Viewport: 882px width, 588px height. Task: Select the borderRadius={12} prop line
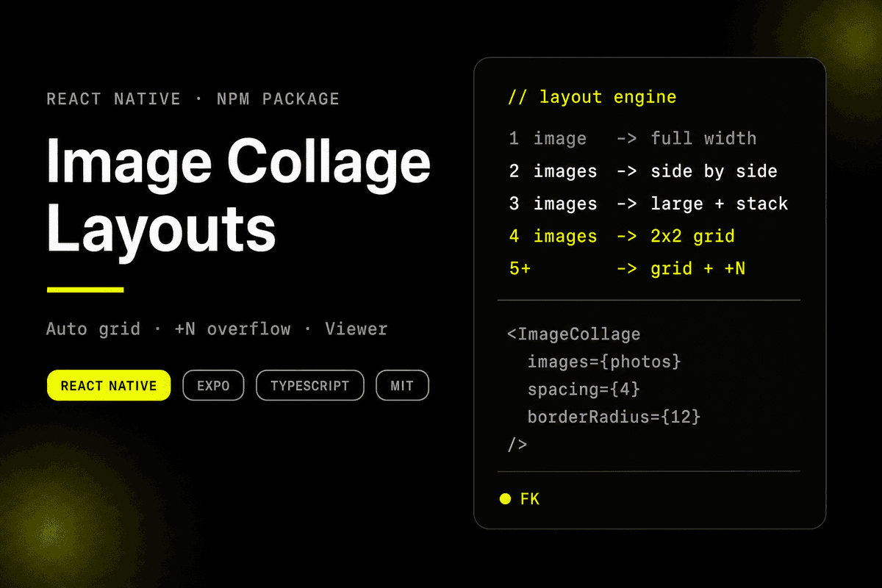coord(614,417)
